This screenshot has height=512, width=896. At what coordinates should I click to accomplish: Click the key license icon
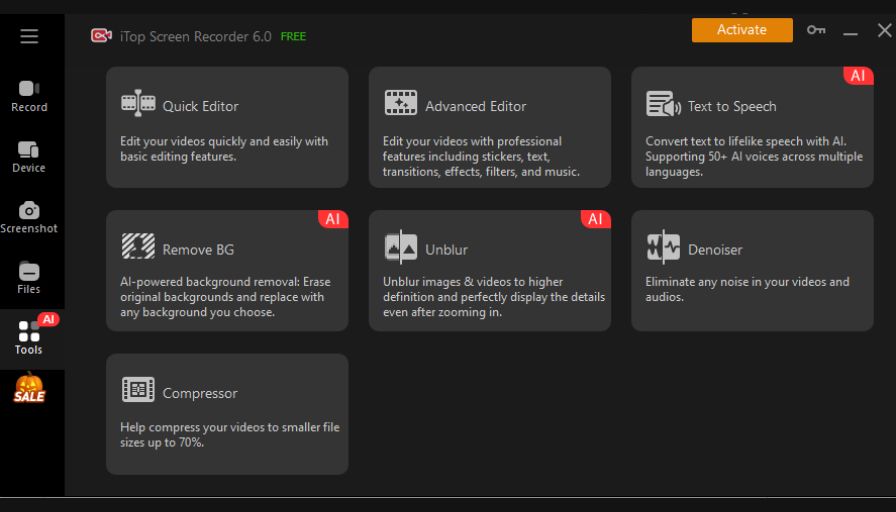click(x=816, y=30)
